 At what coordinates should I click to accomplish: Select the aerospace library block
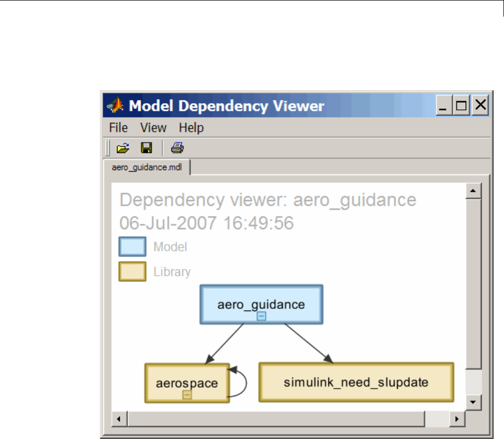187,383
